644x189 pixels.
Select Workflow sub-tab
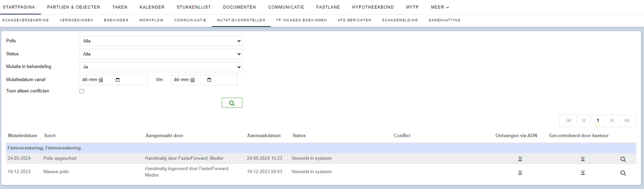pos(151,20)
